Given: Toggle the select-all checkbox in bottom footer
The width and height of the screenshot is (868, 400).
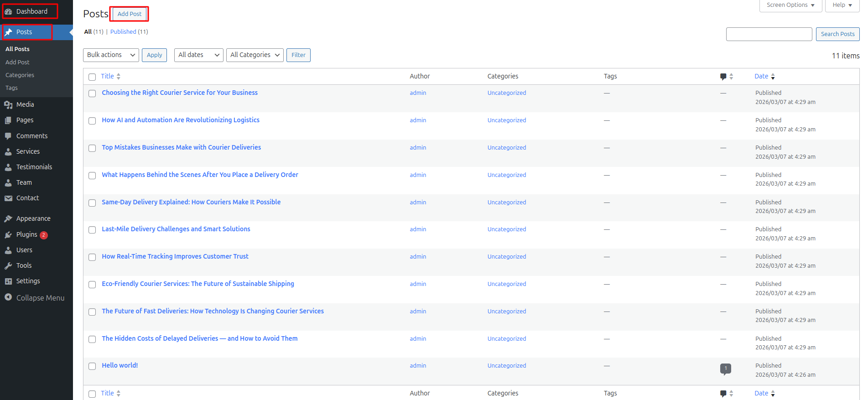Looking at the screenshot, I should click(x=92, y=394).
